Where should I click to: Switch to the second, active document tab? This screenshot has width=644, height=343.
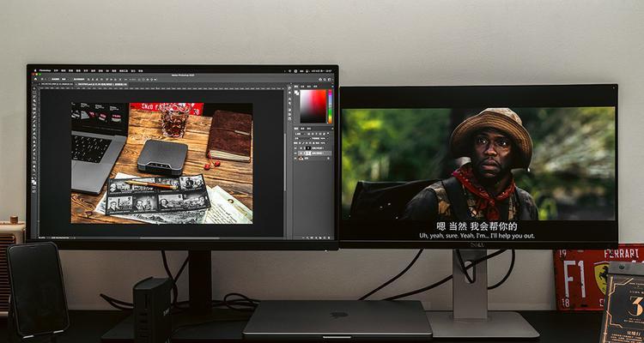tap(101, 84)
